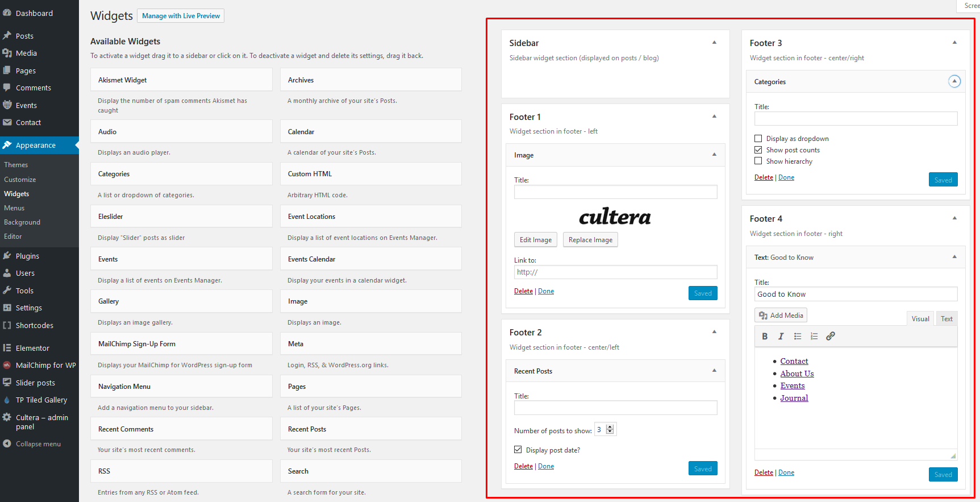Image resolution: width=980 pixels, height=502 pixels.
Task: Click the Italic formatting icon
Action: coord(781,337)
